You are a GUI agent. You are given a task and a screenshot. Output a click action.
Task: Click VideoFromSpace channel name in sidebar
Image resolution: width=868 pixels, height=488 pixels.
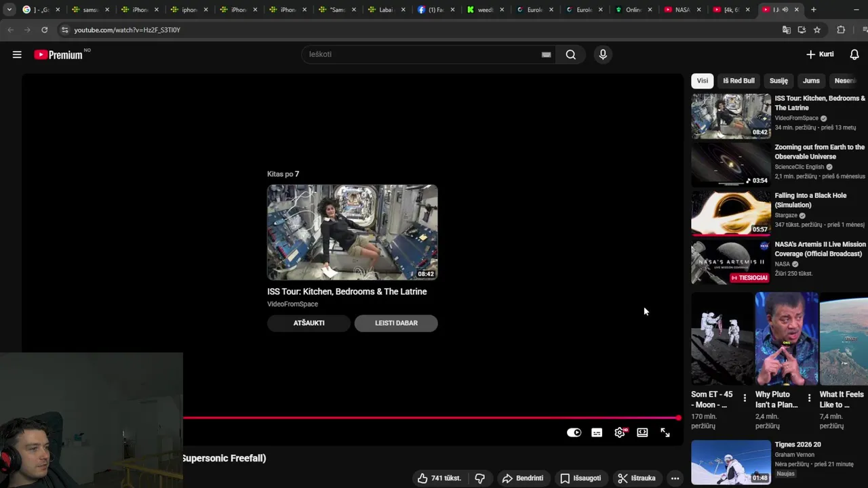pos(797,118)
